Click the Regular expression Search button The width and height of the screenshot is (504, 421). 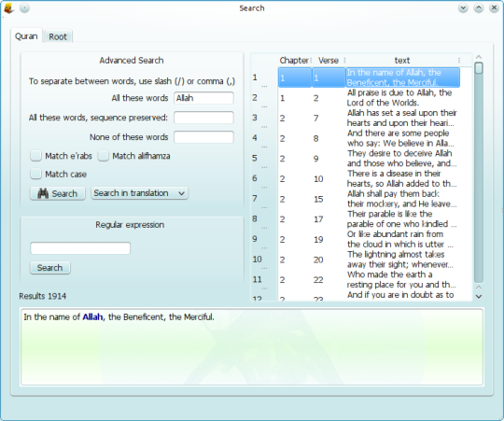click(50, 268)
